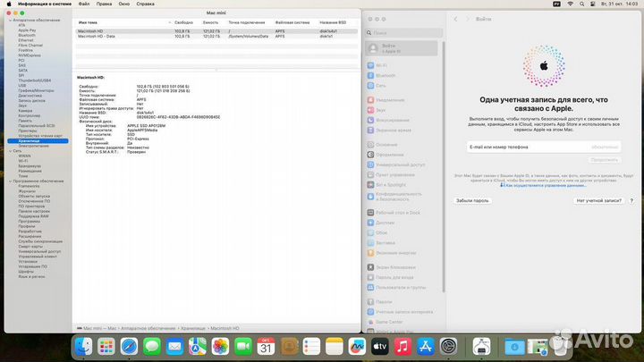644x362 pixels.
Task: Open the Правка menu
Action: pos(104,4)
